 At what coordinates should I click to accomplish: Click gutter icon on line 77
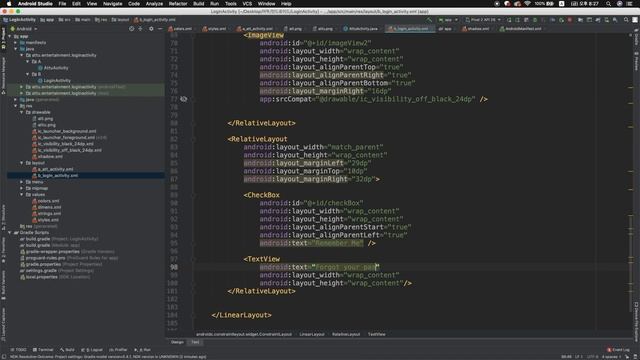click(x=184, y=99)
